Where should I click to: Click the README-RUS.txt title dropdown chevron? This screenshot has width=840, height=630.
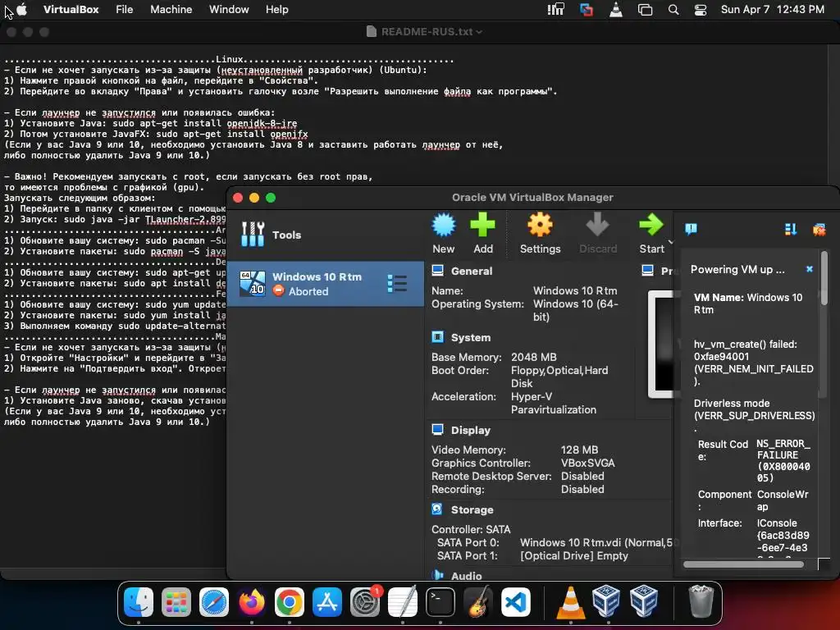click(479, 32)
